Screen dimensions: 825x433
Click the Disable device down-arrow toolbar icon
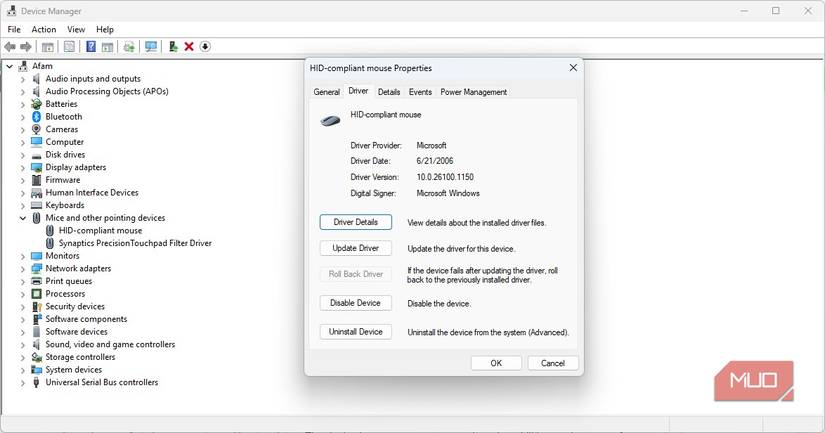(x=205, y=47)
